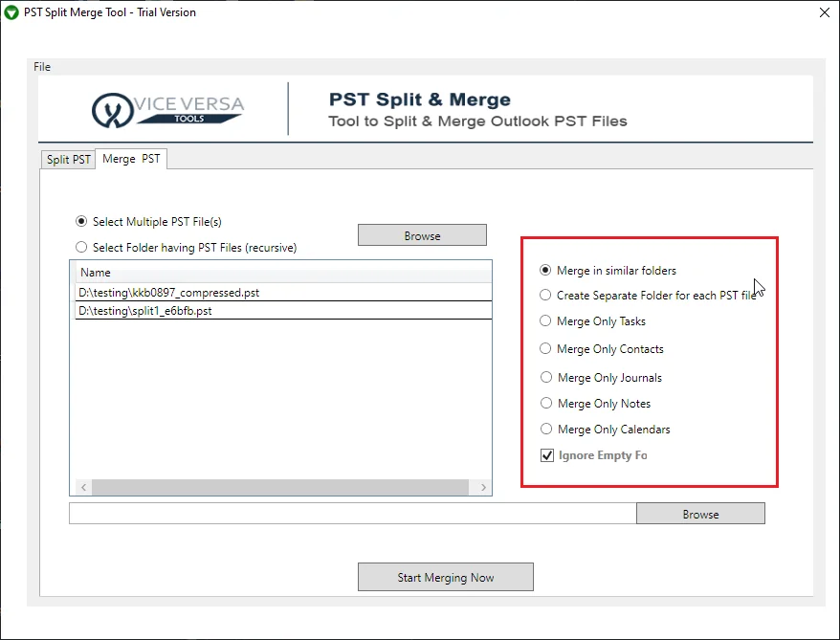The image size is (840, 640).
Task: Click the file list horizontal scrollbar track
Action: tap(280, 487)
